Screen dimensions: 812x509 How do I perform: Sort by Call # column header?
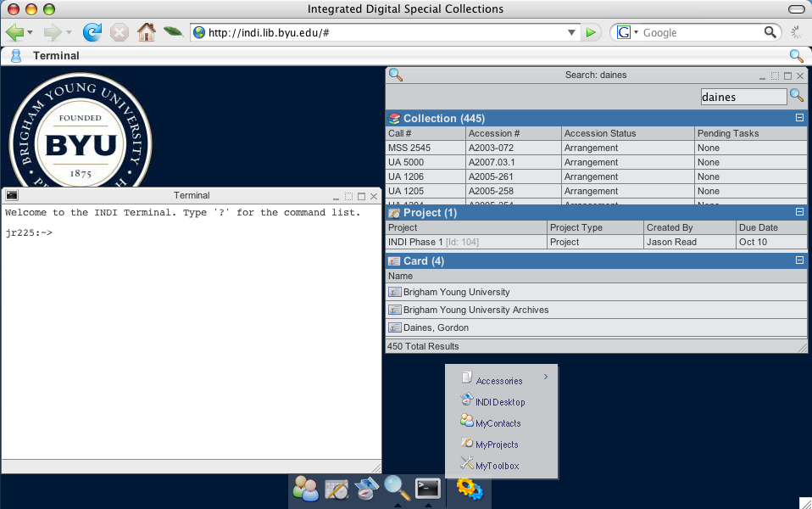tap(425, 133)
